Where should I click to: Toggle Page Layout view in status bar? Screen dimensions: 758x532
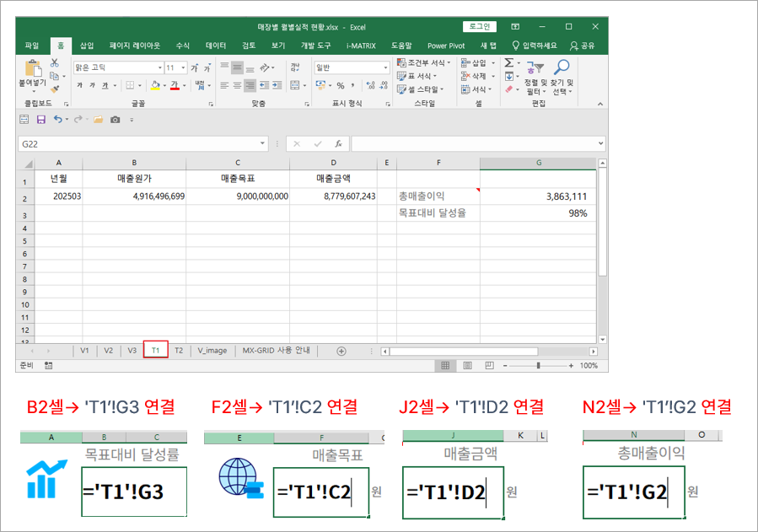[x=465, y=366]
